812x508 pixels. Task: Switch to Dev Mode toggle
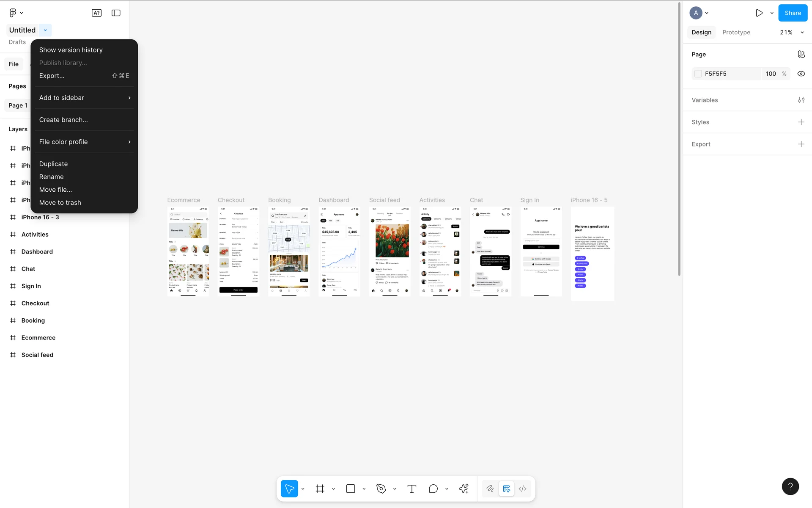pos(523,489)
